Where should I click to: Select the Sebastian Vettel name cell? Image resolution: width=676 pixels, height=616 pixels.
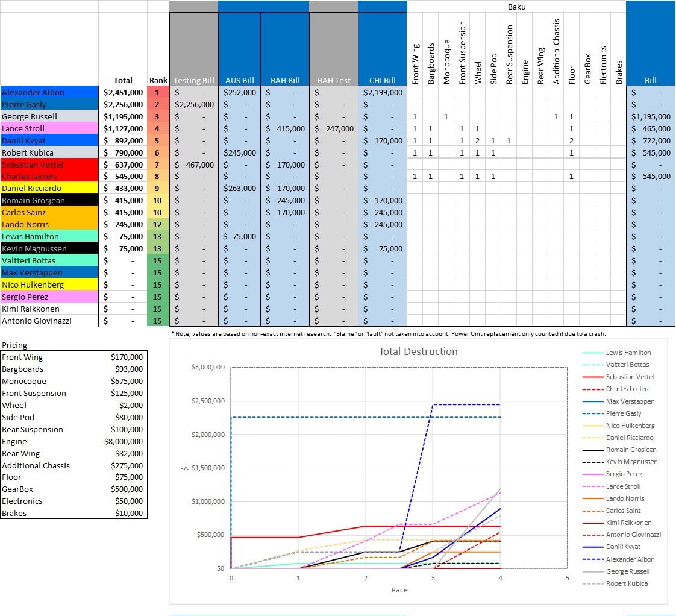pos(49,165)
